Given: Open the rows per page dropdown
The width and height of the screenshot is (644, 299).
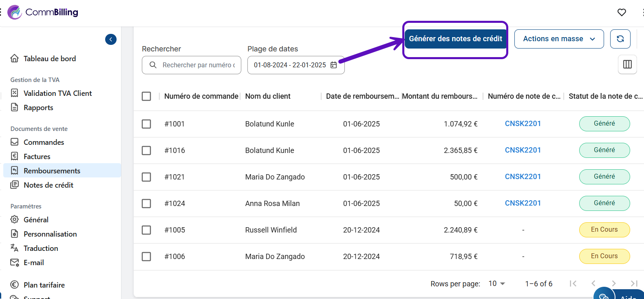Looking at the screenshot, I should point(497,283).
